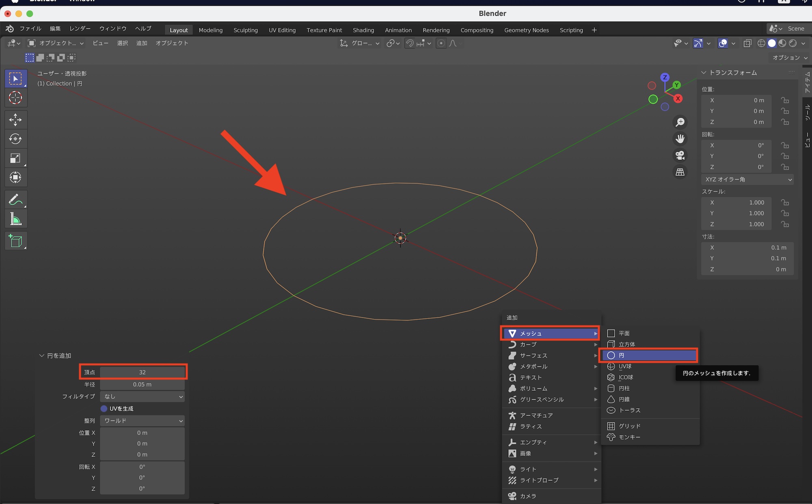The width and height of the screenshot is (812, 504).
Task: Toggle proportional editing button
Action: click(x=441, y=43)
